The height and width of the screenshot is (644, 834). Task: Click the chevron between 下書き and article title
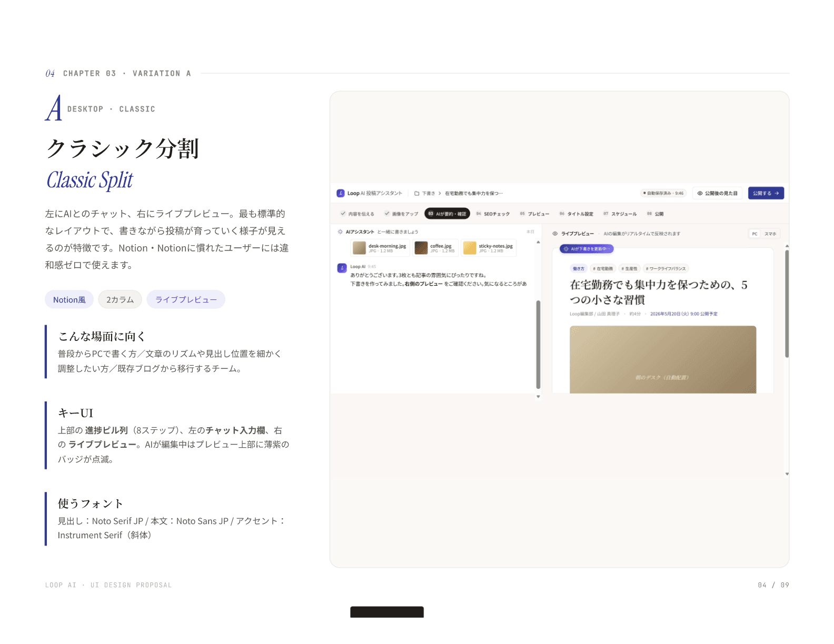tap(440, 193)
